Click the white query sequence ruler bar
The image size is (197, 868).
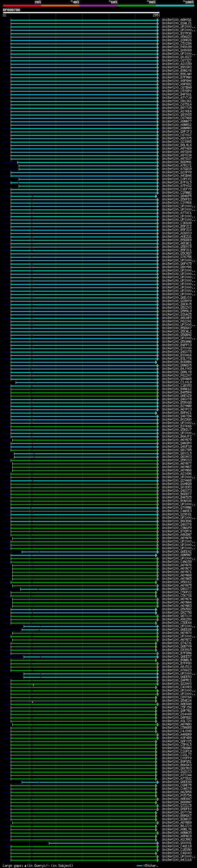81,13
